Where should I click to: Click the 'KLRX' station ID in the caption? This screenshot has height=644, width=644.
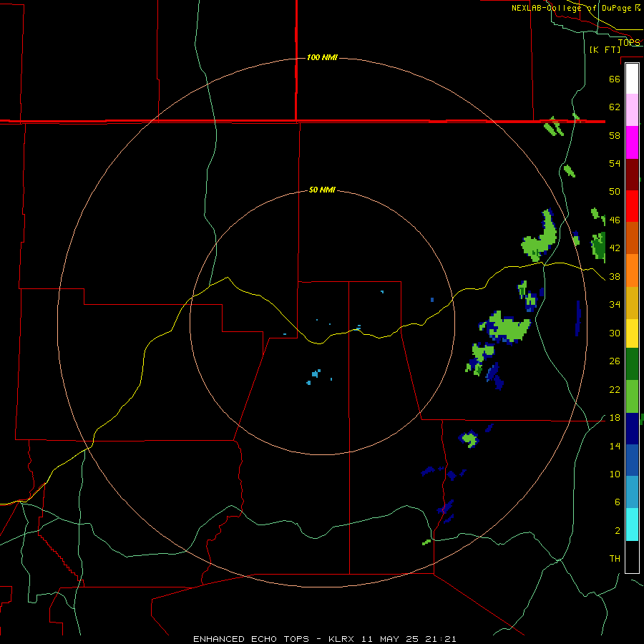(342, 639)
